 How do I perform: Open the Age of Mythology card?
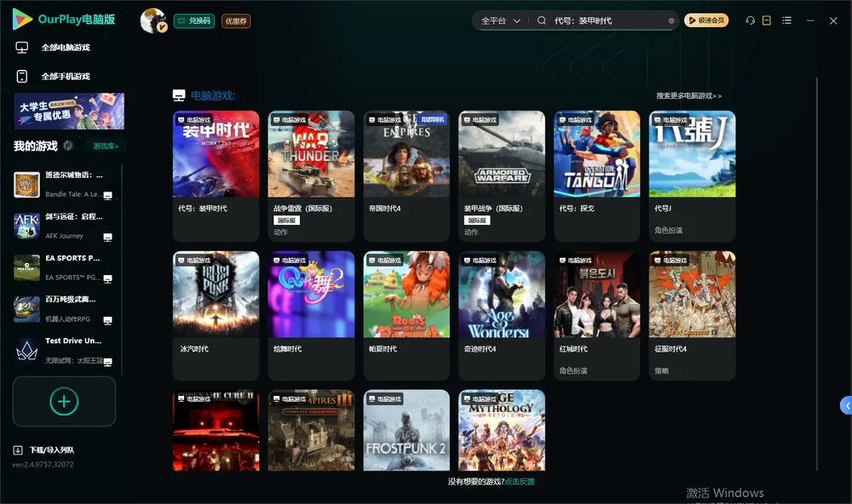pyautogui.click(x=502, y=430)
